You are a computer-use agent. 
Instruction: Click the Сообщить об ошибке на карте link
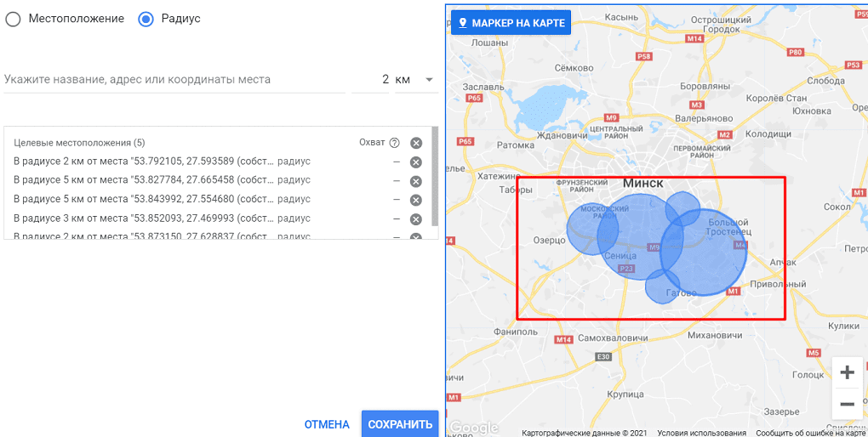click(810, 433)
